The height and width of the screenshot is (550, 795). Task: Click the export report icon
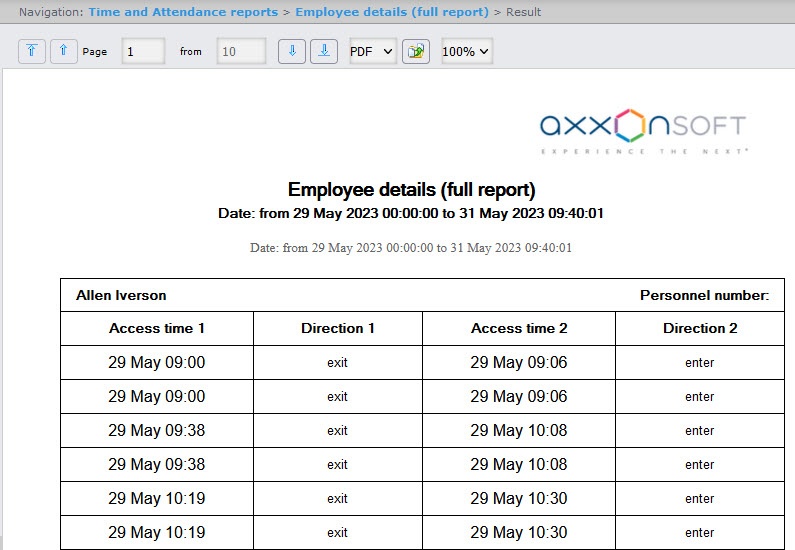click(x=416, y=52)
